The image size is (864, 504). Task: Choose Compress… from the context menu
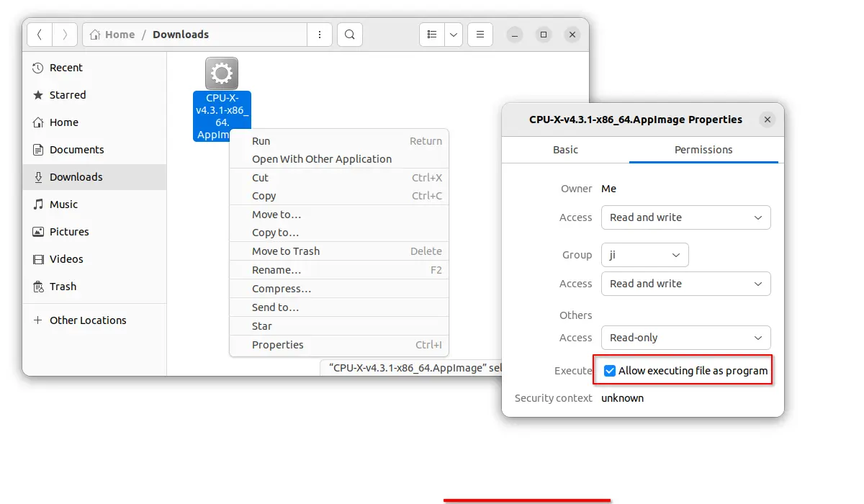pyautogui.click(x=339, y=289)
